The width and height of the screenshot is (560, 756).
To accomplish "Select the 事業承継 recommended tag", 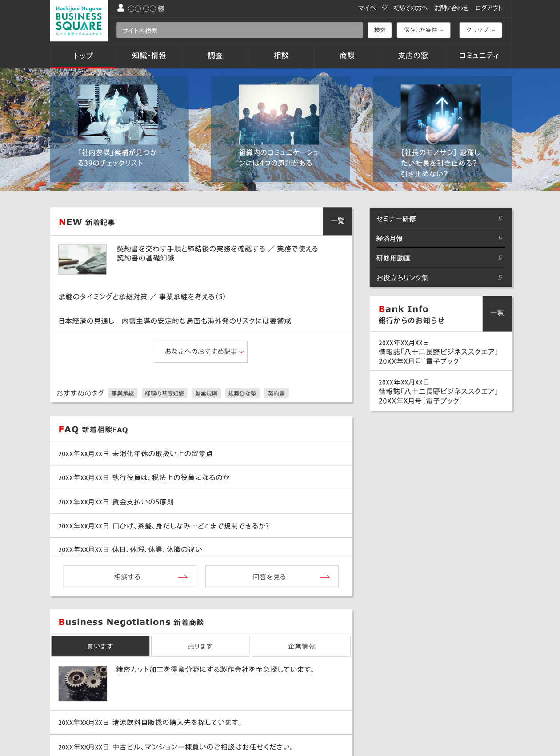I will (123, 393).
